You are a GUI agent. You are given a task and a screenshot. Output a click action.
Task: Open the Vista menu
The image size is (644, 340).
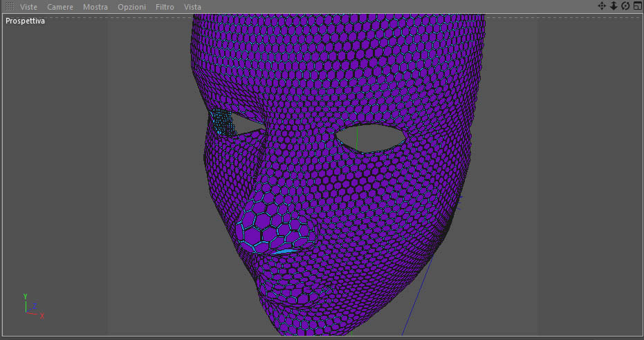(192, 7)
